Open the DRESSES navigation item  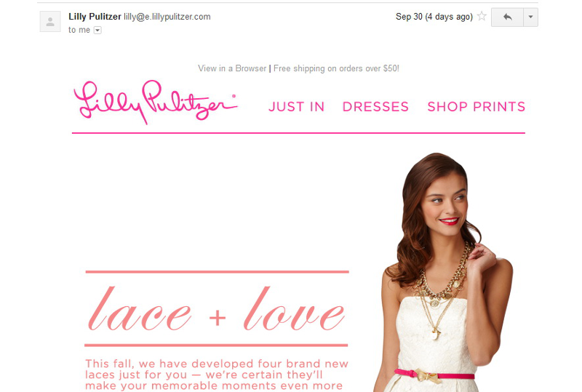click(375, 107)
